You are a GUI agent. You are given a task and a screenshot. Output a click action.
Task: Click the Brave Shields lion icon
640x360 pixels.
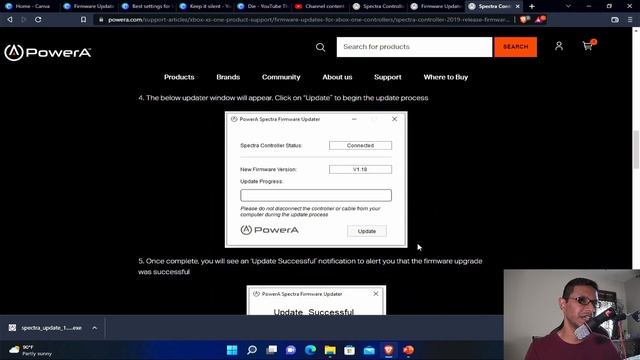(524, 19)
